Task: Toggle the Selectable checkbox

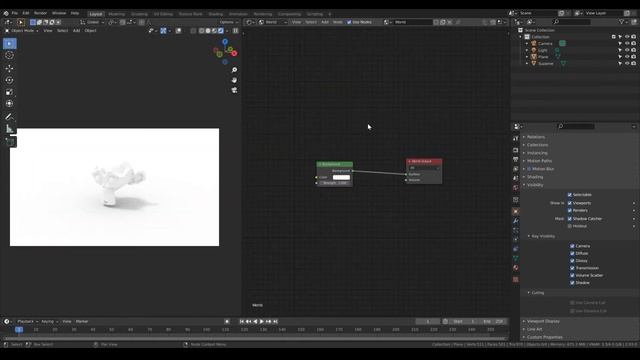Action: tap(569, 195)
